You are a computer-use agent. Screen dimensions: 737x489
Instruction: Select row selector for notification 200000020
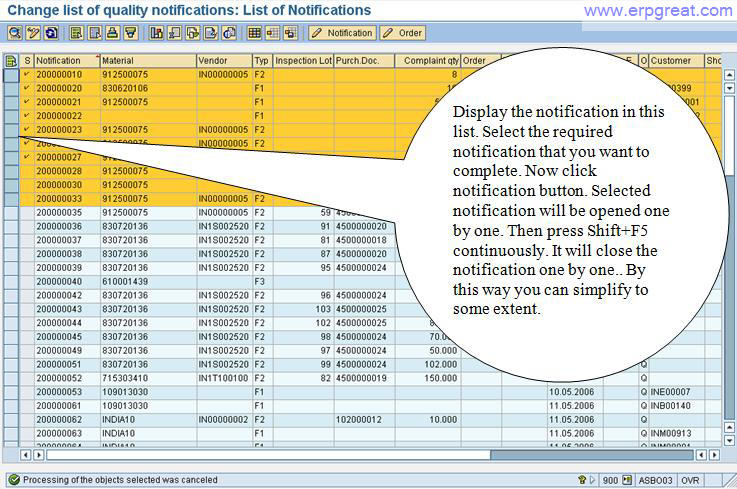tap(11, 88)
